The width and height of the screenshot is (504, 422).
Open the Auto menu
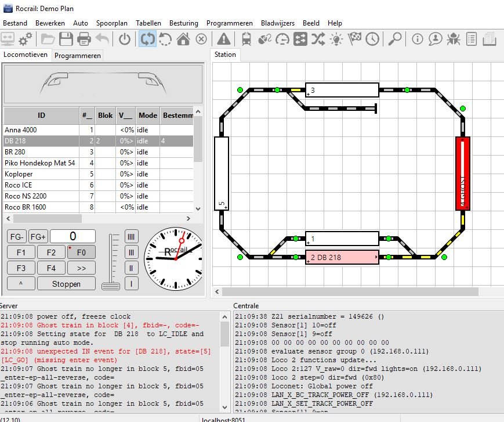[x=81, y=23]
